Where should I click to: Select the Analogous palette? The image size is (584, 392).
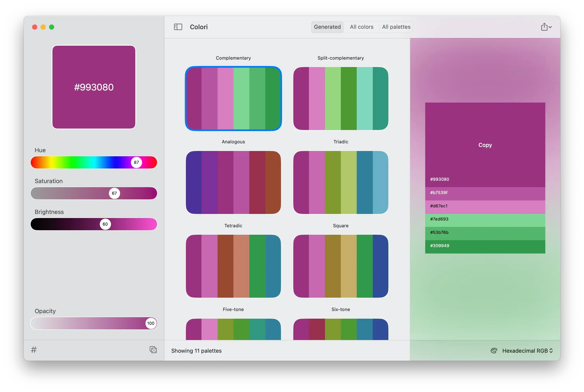coord(233,182)
